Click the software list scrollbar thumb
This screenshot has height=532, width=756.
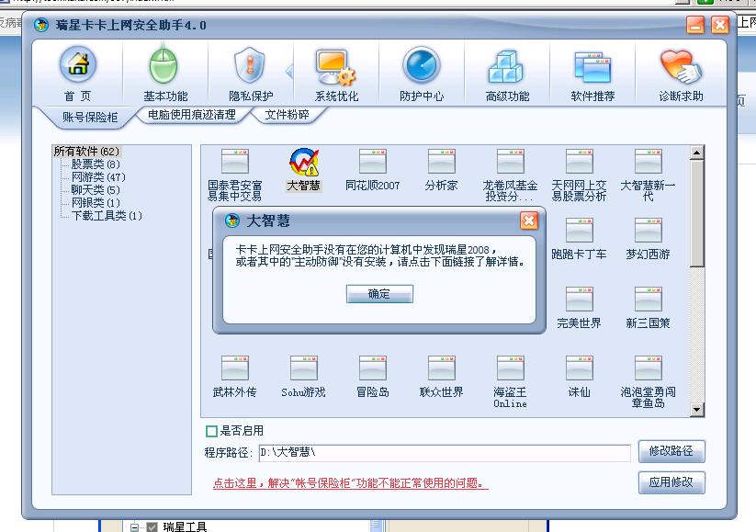coord(696,213)
